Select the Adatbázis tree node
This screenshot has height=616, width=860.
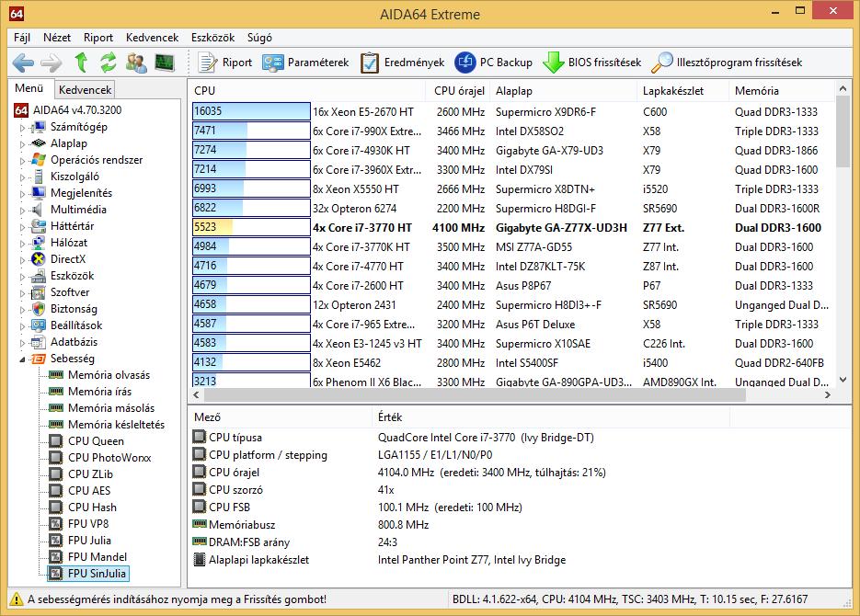75,341
